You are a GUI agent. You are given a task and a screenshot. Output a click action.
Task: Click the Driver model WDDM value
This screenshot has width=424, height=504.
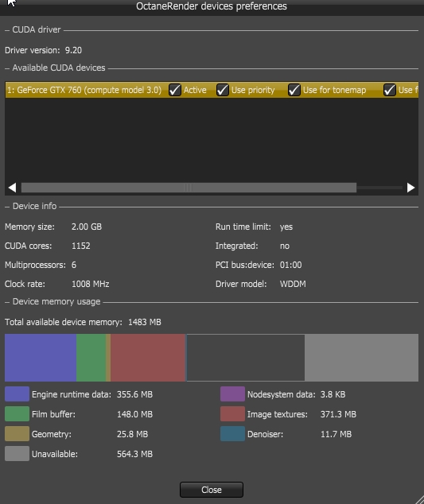293,284
